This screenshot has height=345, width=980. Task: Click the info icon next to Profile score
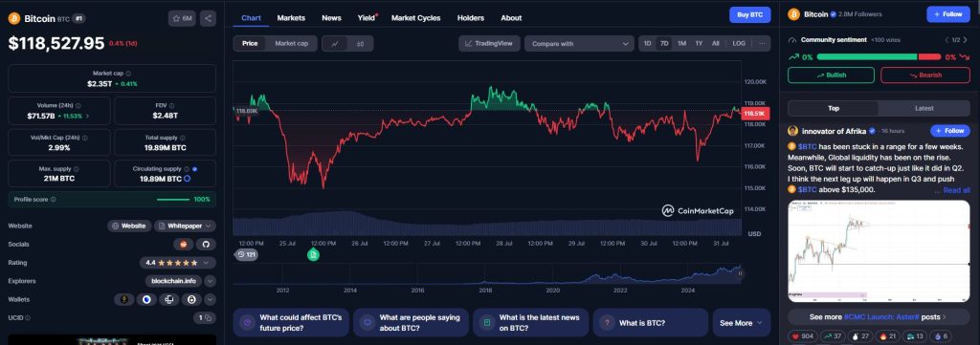[54, 200]
